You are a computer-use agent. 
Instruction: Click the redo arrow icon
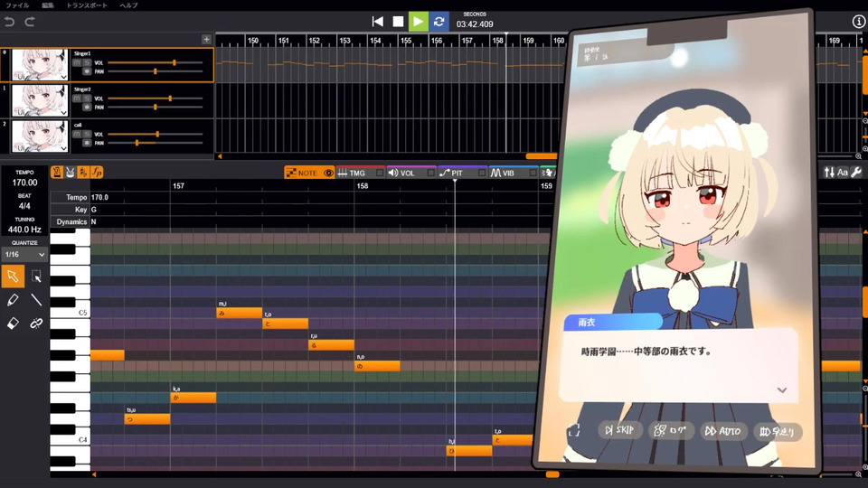pyautogui.click(x=30, y=22)
